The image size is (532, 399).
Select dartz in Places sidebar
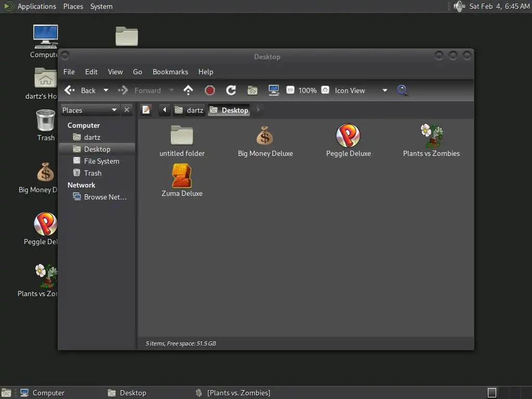(x=92, y=137)
